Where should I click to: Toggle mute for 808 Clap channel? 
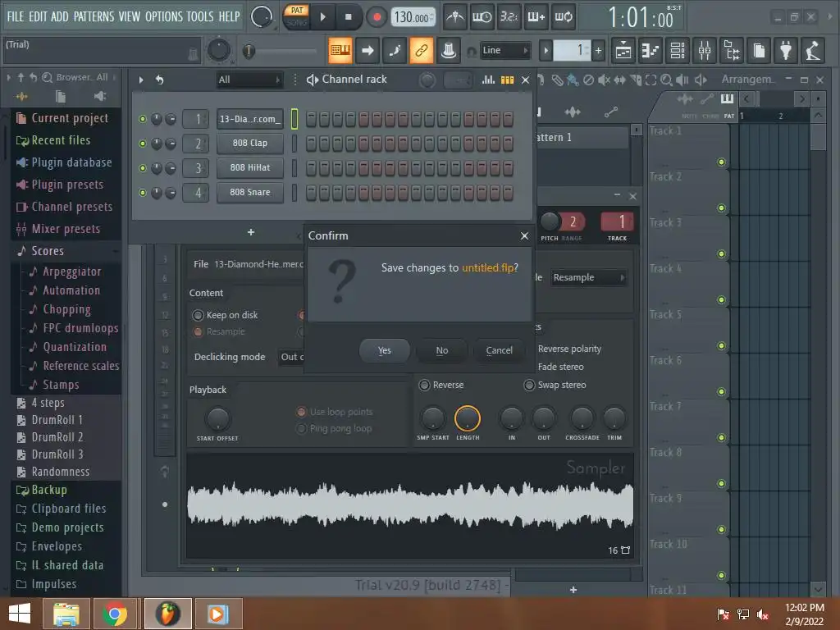click(x=143, y=144)
